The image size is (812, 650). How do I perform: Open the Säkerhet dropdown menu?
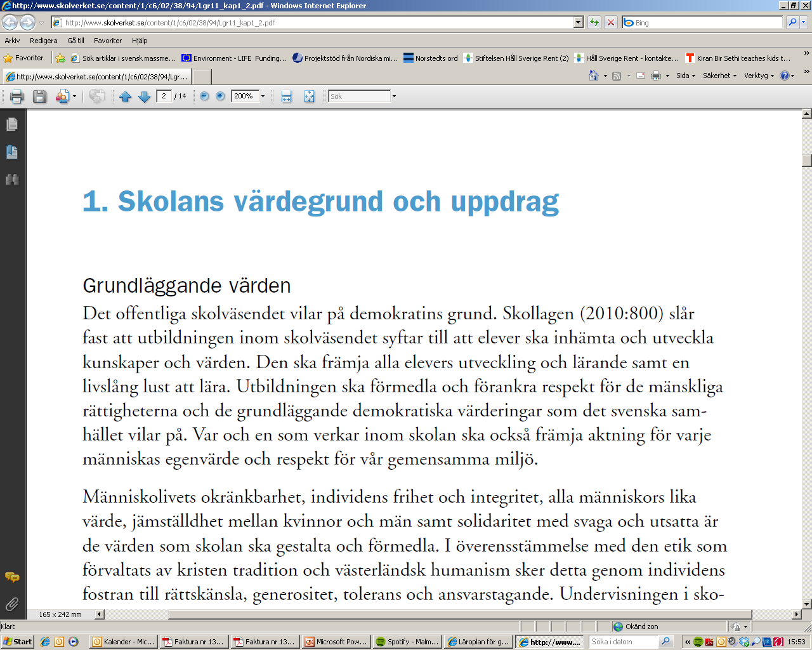(719, 76)
